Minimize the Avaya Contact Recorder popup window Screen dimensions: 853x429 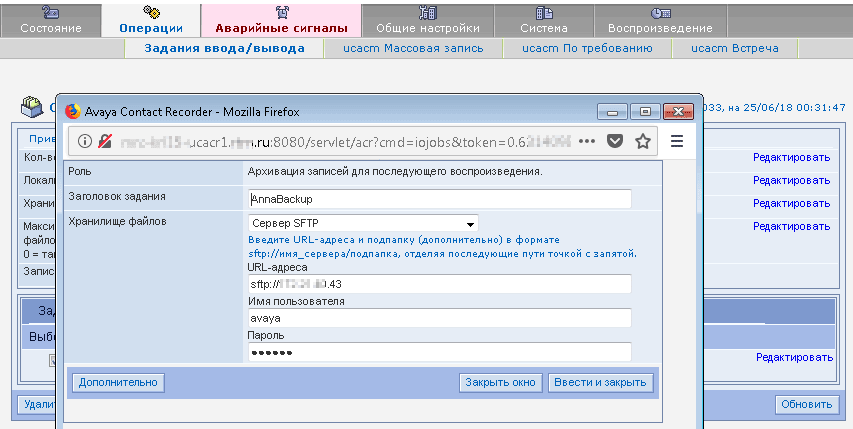(x=613, y=111)
